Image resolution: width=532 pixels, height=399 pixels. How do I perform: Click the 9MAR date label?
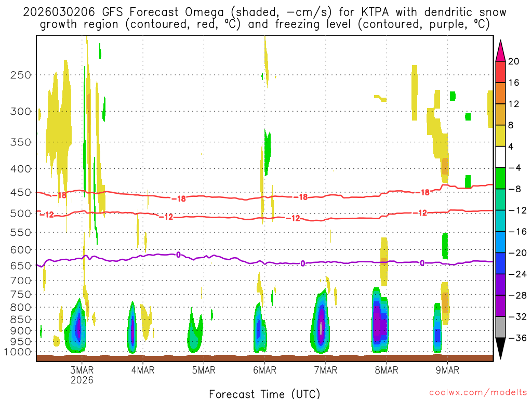point(447,370)
